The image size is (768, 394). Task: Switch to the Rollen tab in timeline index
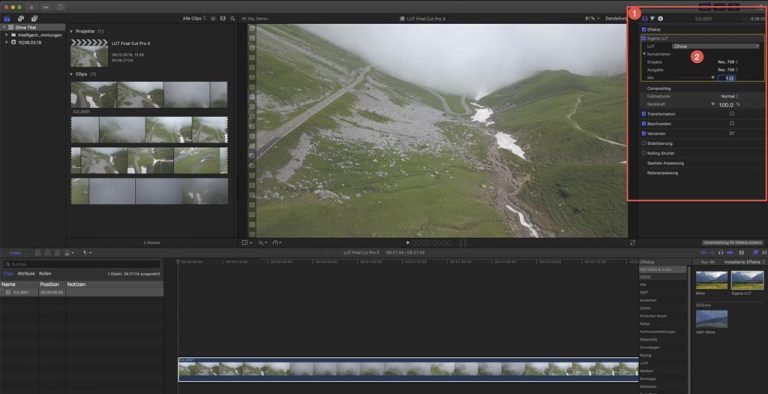[45, 273]
